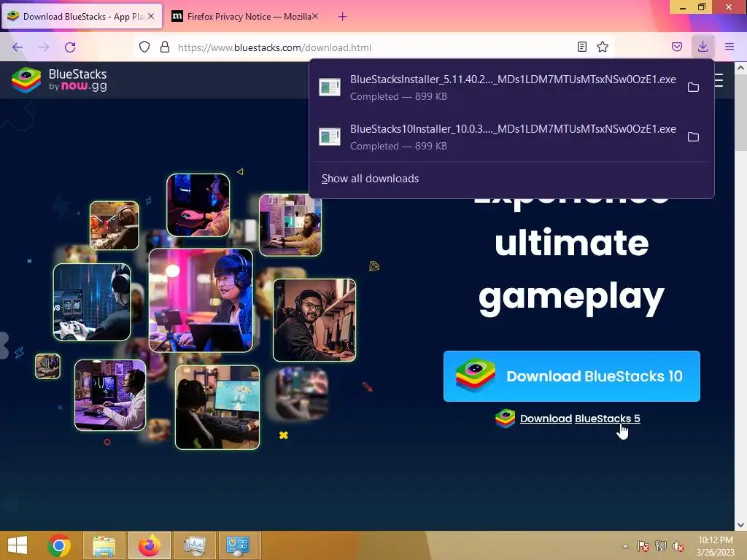Viewport: 747px width, 560px height.
Task: Close the Firefox Privacy Notice tab
Action: 315,16
